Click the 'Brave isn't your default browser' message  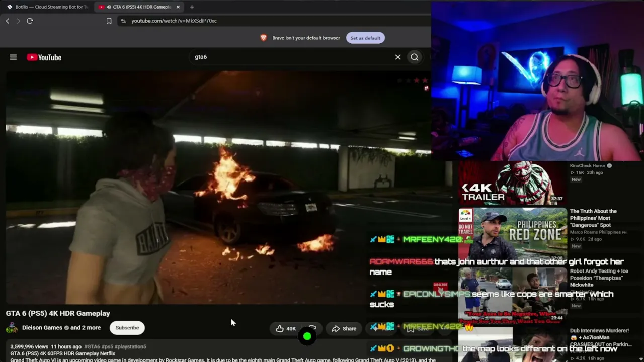tap(306, 38)
